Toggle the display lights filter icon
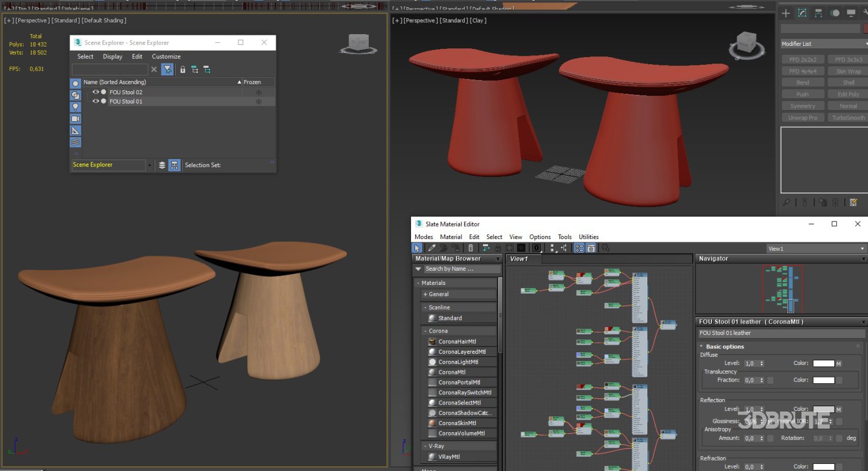Viewport: 868px width, 471px height. click(x=75, y=107)
